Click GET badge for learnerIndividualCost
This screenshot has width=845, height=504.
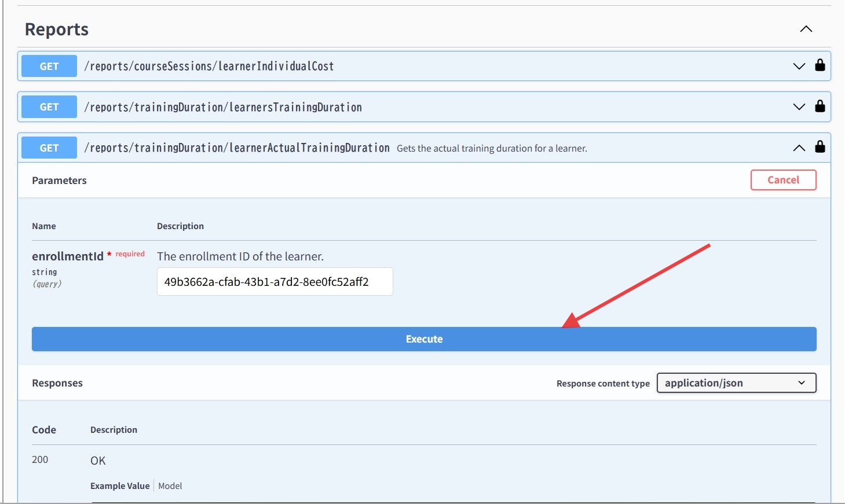(x=49, y=66)
